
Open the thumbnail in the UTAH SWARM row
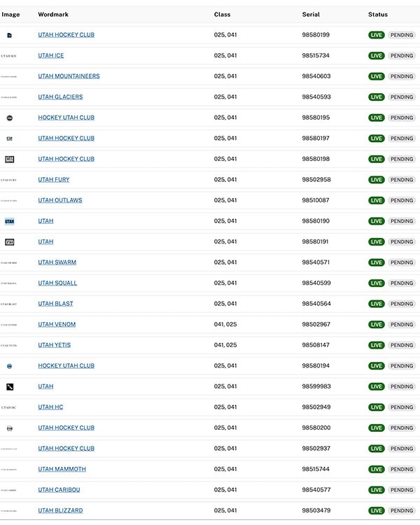point(9,262)
